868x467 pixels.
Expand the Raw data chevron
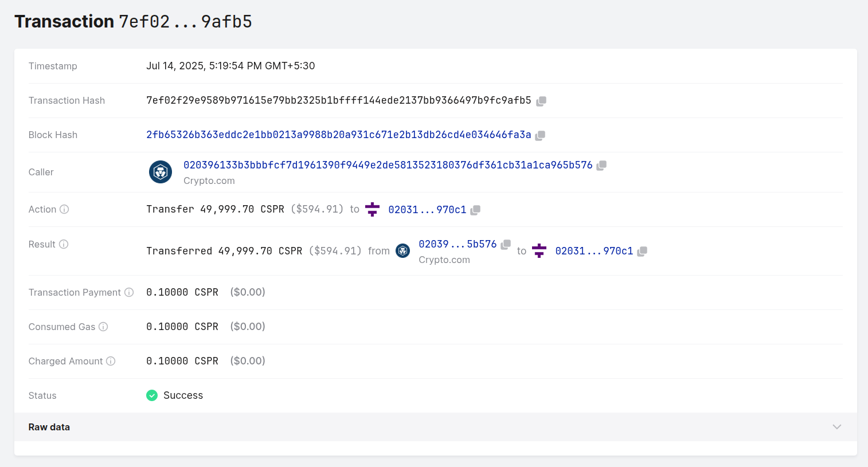click(x=837, y=427)
